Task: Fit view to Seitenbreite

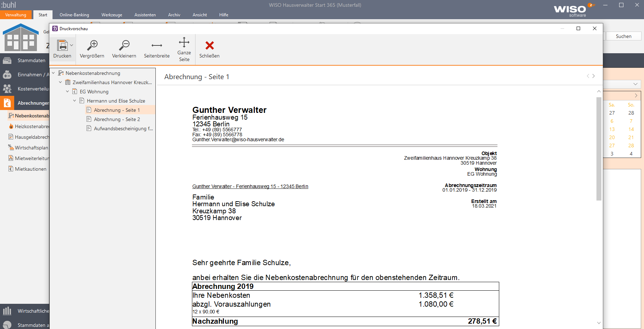Action: [156, 49]
